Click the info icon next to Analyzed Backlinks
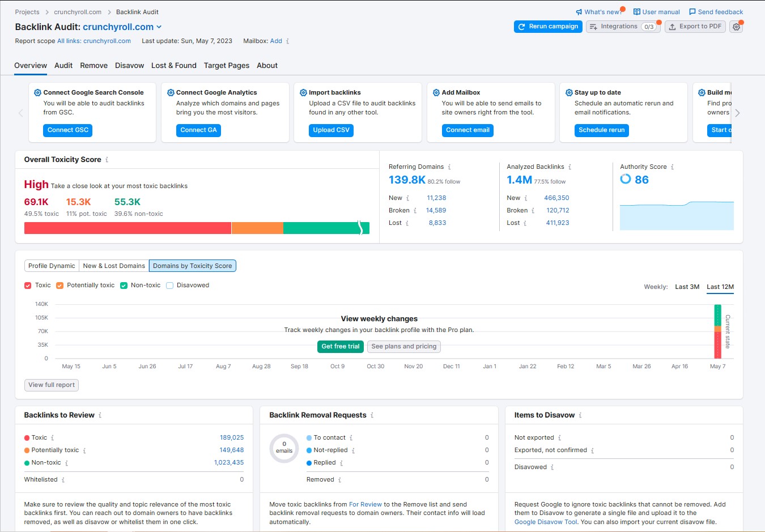Image resolution: width=765 pixels, height=532 pixels. [x=569, y=167]
